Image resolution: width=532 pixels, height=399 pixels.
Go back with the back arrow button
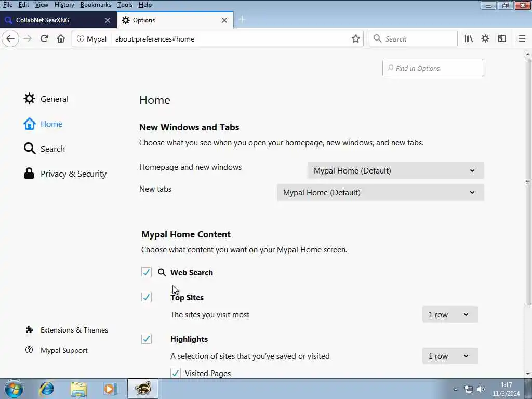(x=10, y=38)
